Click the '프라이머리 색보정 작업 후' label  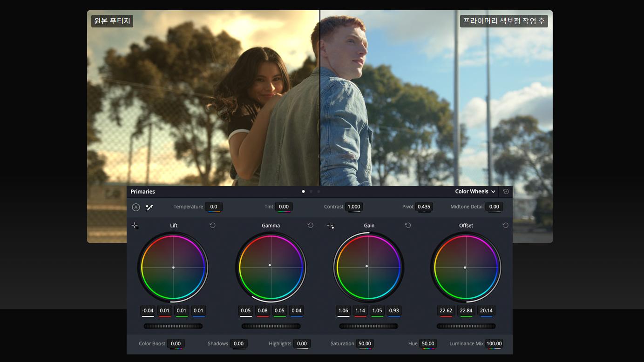pyautogui.click(x=504, y=21)
